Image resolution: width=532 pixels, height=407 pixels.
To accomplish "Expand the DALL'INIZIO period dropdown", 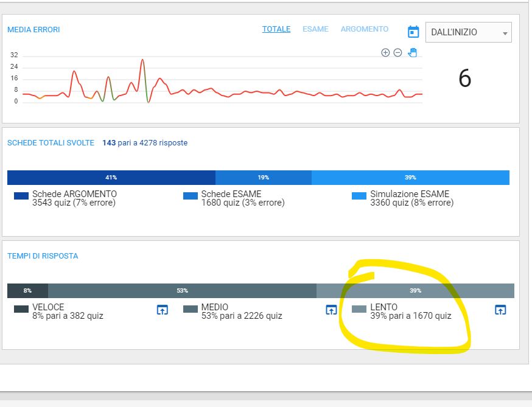I will [x=468, y=32].
